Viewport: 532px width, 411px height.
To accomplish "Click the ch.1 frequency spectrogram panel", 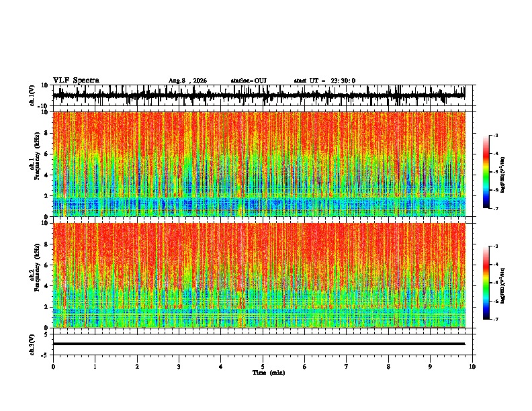I will point(259,164).
